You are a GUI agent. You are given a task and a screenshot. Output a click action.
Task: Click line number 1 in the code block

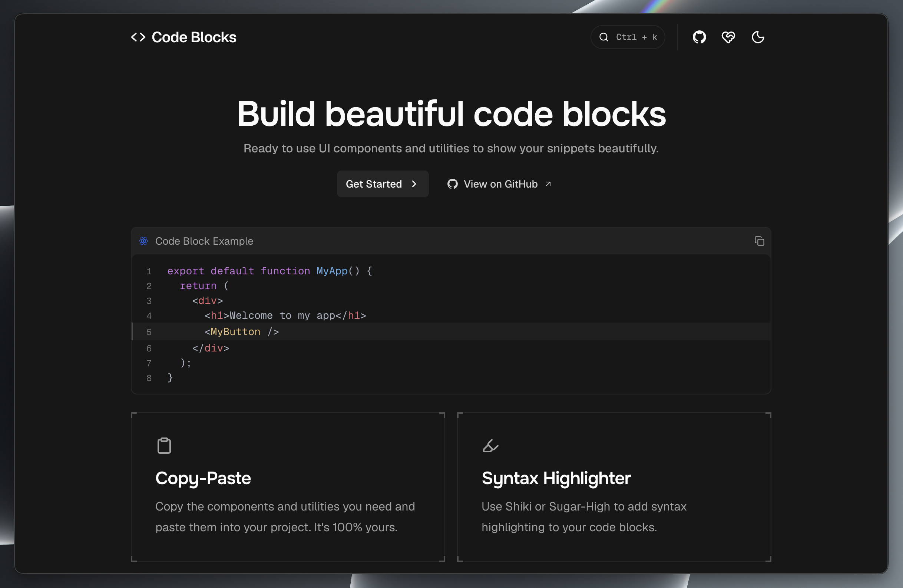point(149,271)
